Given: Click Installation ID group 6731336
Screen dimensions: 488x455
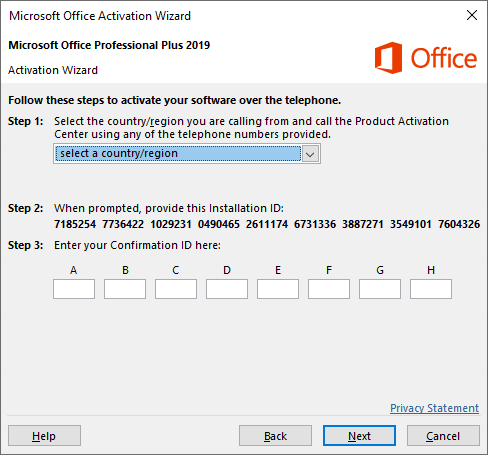Looking at the screenshot, I should coord(315,224).
